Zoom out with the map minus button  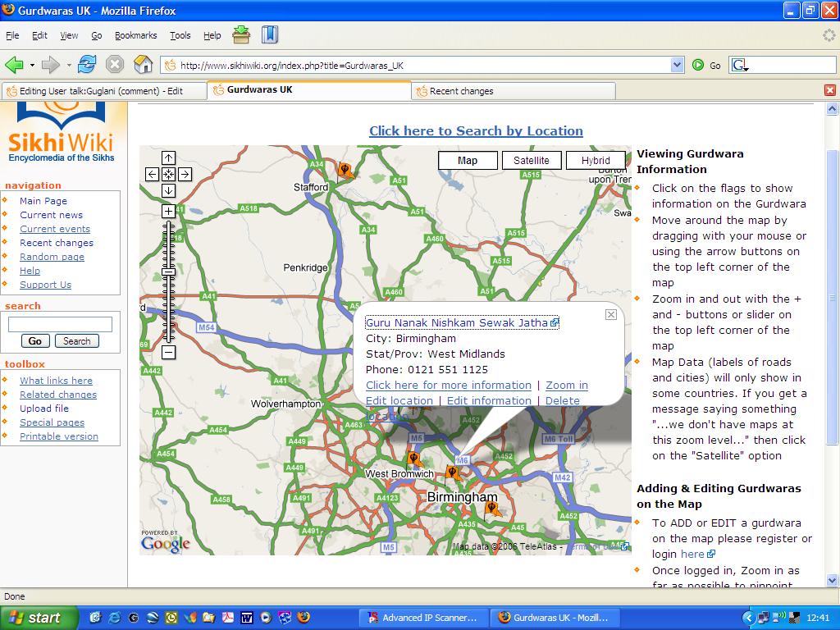(168, 353)
